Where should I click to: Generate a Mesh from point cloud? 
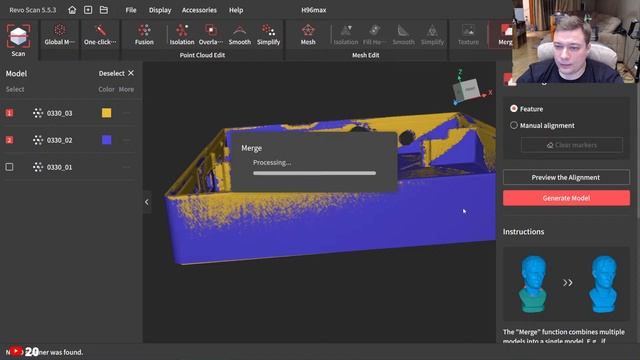click(308, 35)
